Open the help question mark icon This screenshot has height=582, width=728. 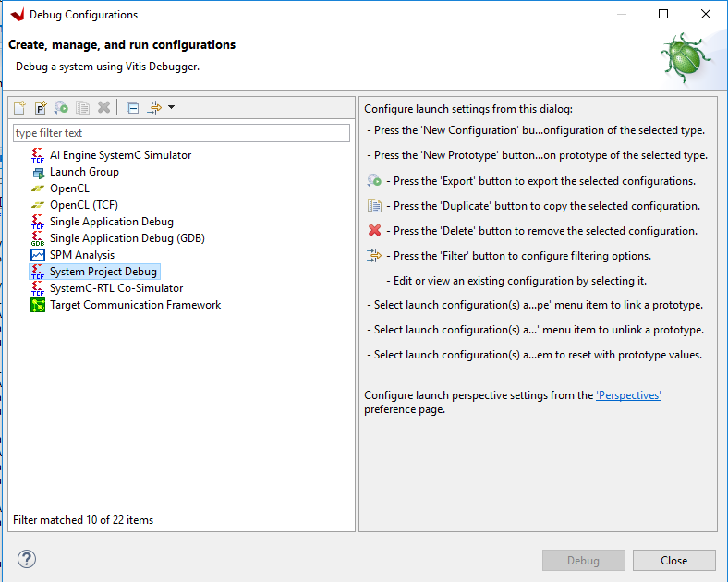(27, 559)
